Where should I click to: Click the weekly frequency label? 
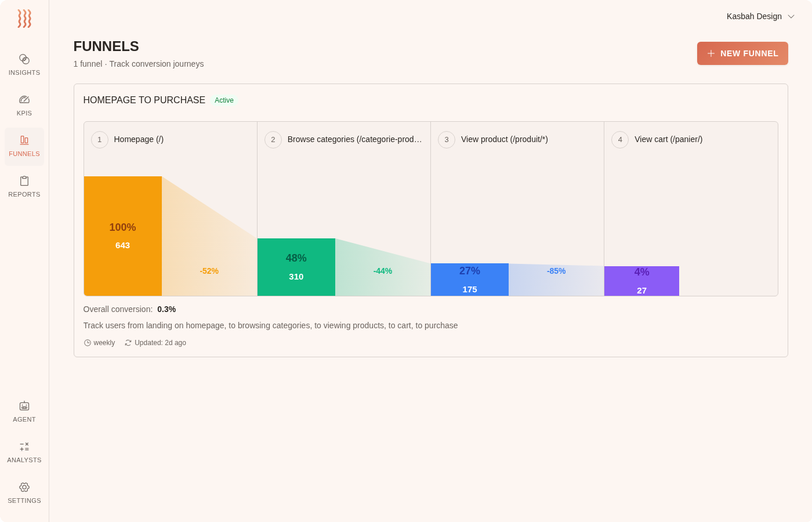(104, 343)
